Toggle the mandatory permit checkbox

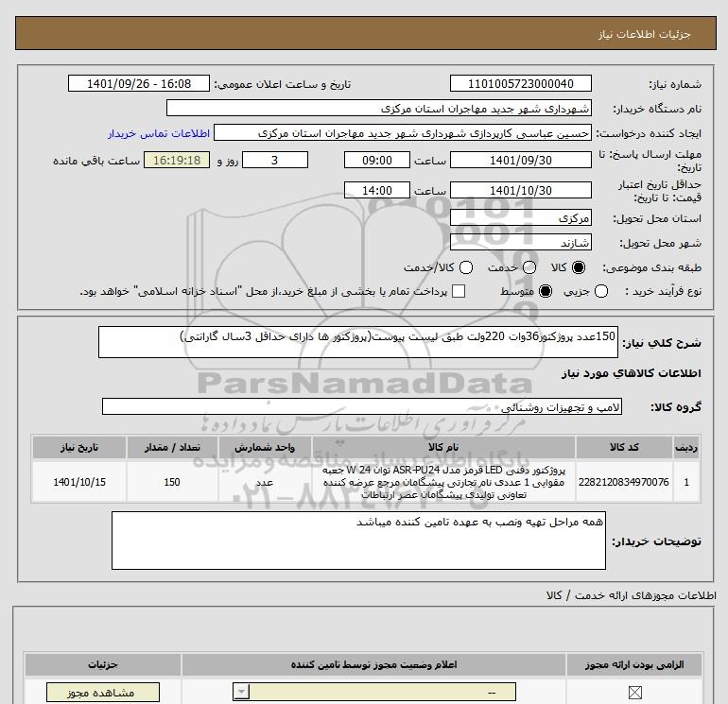pos(634,693)
